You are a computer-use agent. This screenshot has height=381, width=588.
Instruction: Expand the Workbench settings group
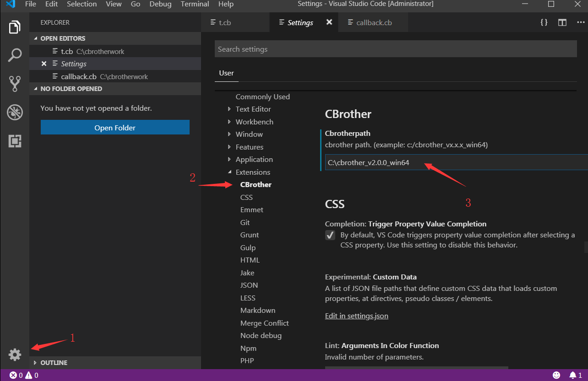point(229,122)
